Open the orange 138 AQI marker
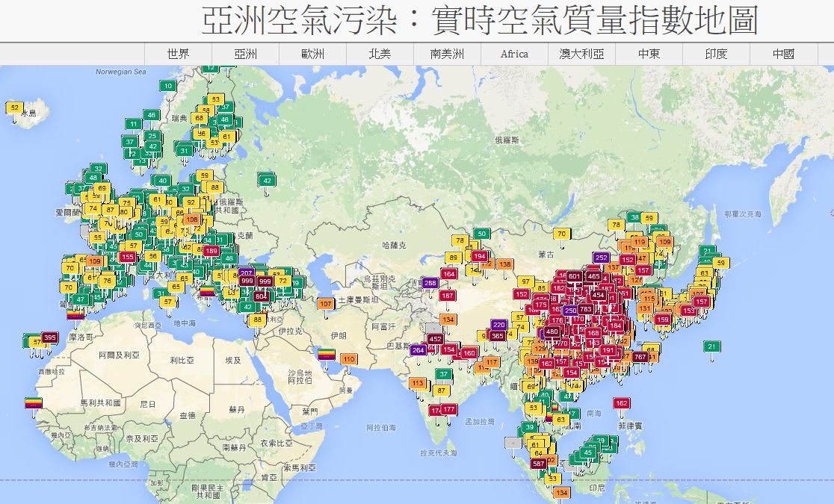This screenshot has height=504, width=834. [x=504, y=264]
